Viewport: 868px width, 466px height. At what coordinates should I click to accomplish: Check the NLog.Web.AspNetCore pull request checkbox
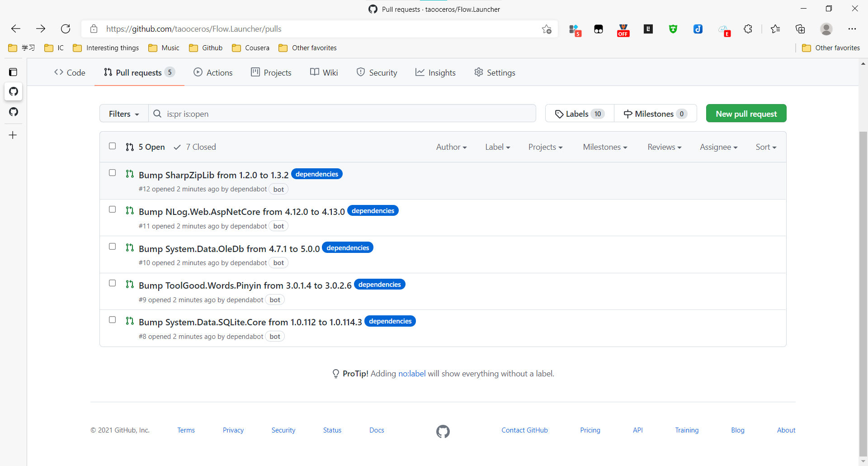[113, 209]
